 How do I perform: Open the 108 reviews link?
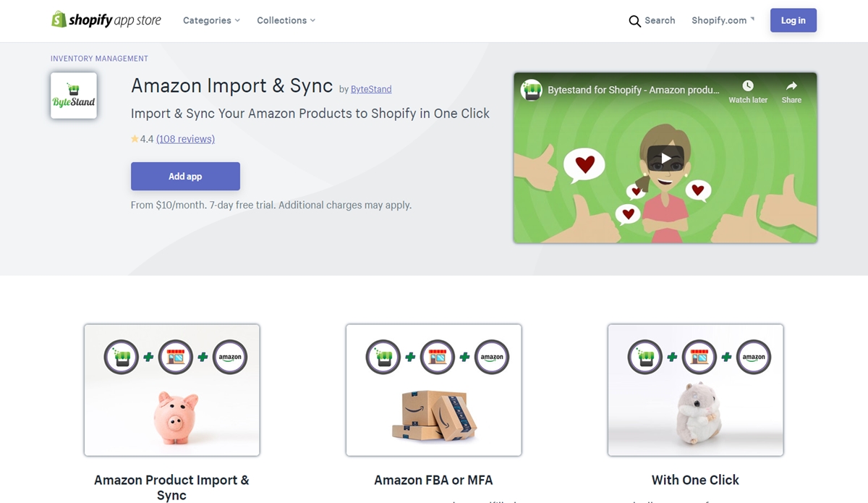tap(185, 139)
